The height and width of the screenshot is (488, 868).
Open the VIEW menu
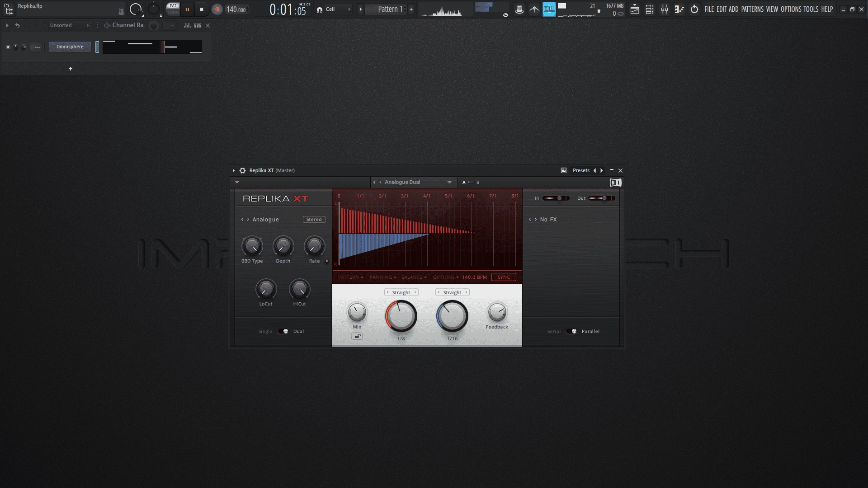pos(772,9)
